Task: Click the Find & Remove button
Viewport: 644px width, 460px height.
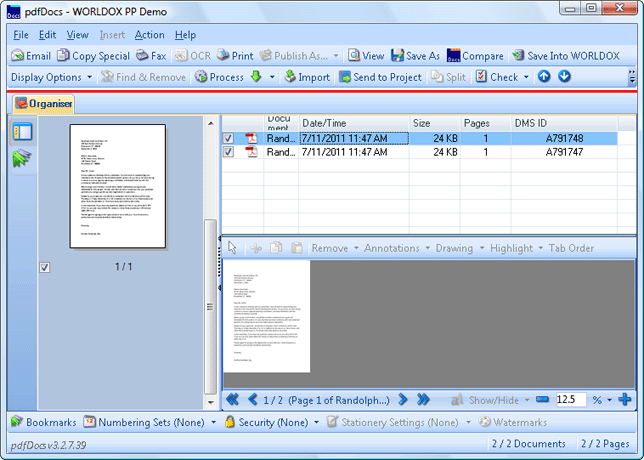Action: [x=143, y=77]
